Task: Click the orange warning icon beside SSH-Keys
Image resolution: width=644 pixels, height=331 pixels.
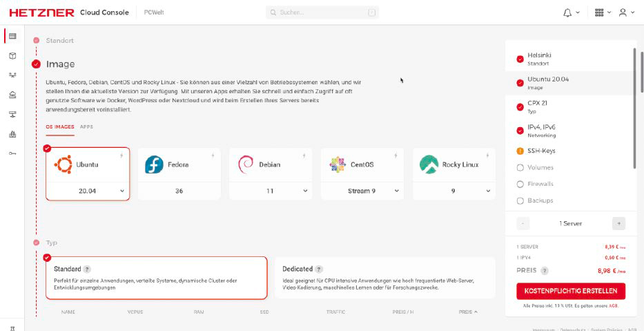Action: [x=520, y=151]
